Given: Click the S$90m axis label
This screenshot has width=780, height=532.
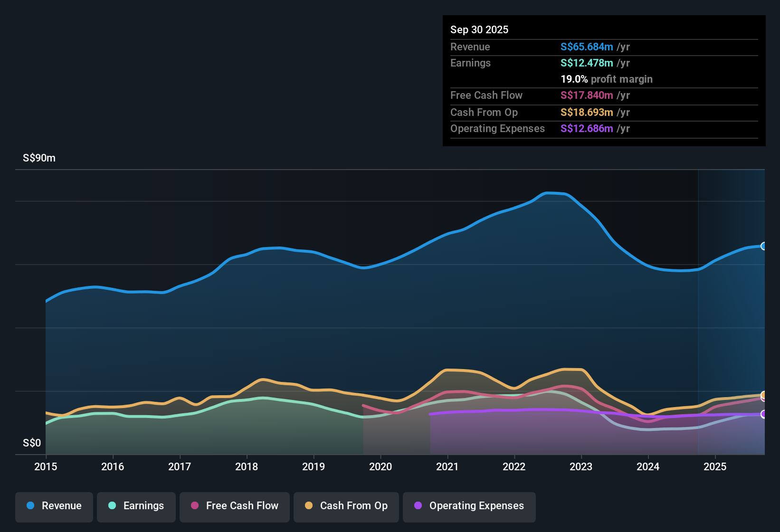Looking at the screenshot, I should tap(38, 158).
